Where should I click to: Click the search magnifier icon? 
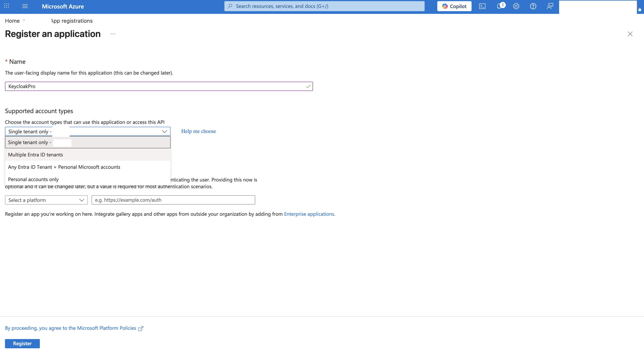point(230,6)
